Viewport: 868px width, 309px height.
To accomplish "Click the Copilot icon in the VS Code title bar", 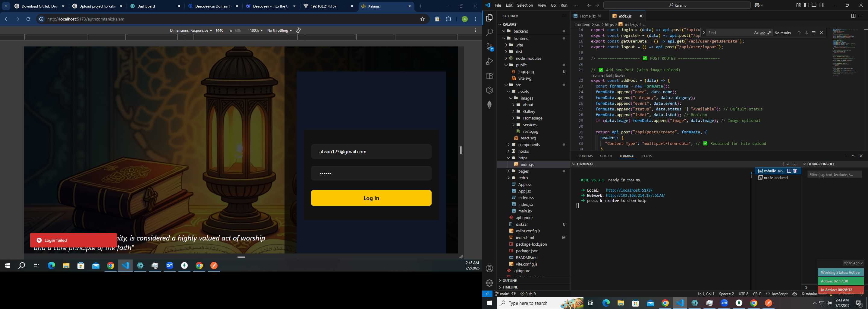I will pos(757,5).
